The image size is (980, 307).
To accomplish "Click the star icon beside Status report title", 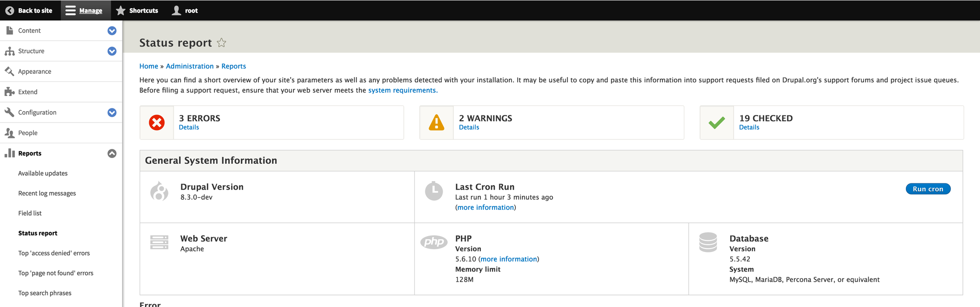I will [x=221, y=43].
